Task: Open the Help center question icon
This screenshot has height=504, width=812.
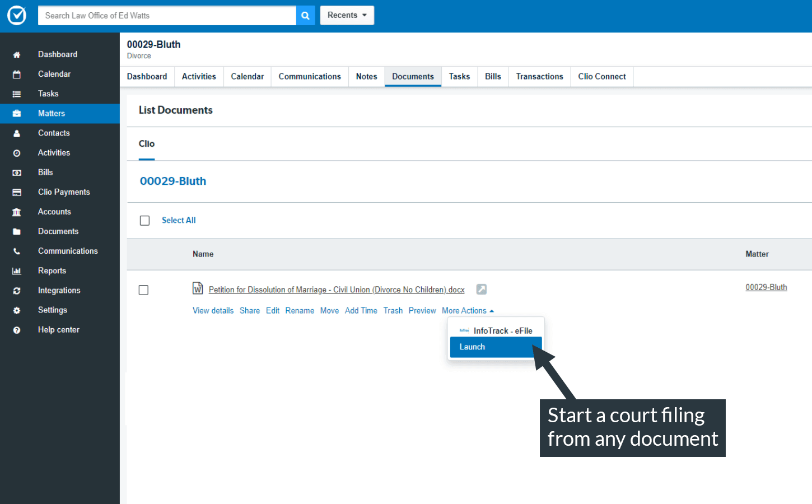Action: pos(17,330)
